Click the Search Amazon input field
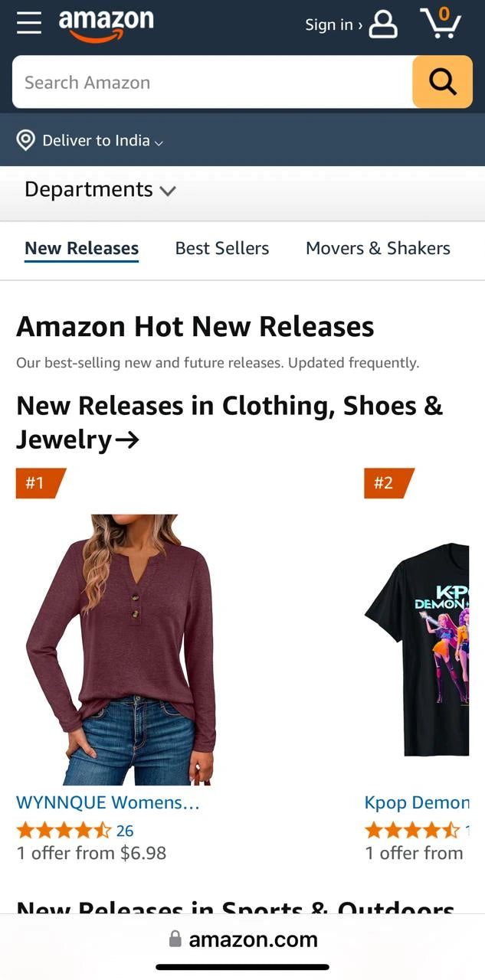The image size is (485, 980). [x=212, y=82]
